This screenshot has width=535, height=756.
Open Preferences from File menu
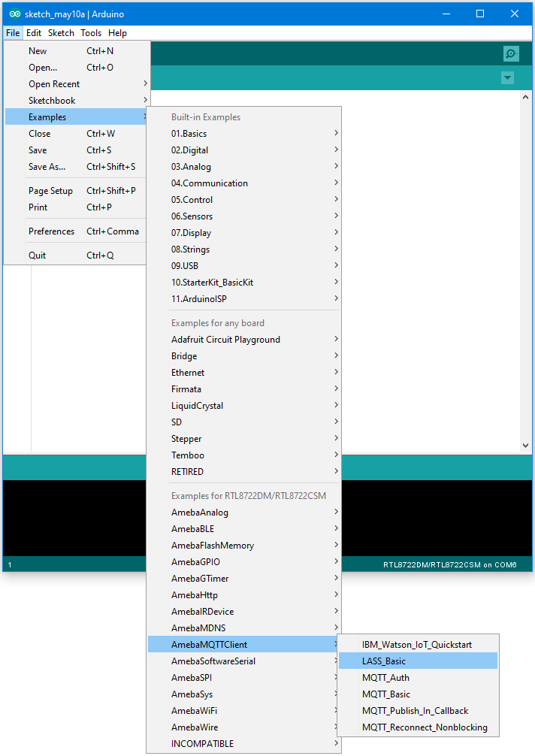coord(76,231)
